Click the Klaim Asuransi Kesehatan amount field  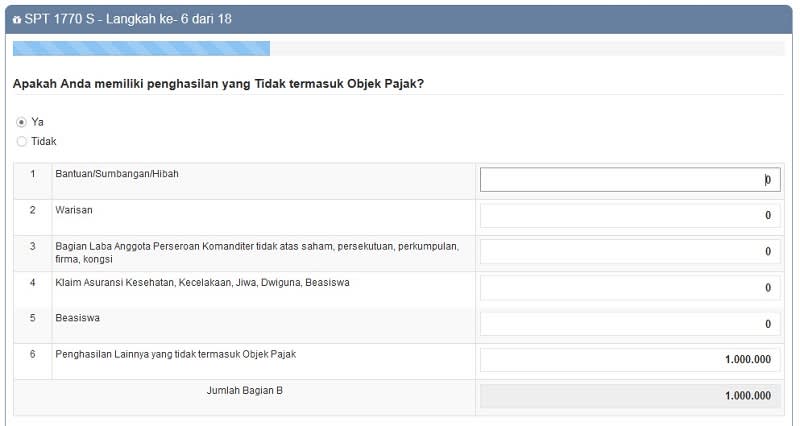click(x=629, y=287)
